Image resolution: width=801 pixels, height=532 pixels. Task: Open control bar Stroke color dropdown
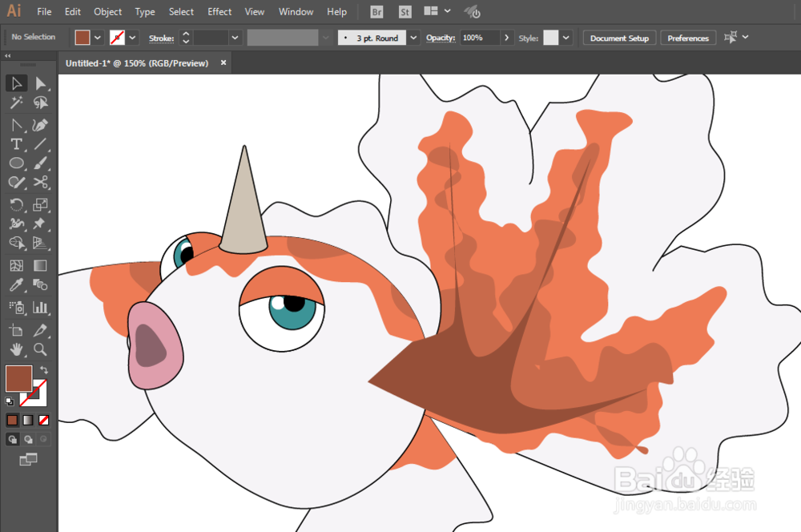coord(132,38)
